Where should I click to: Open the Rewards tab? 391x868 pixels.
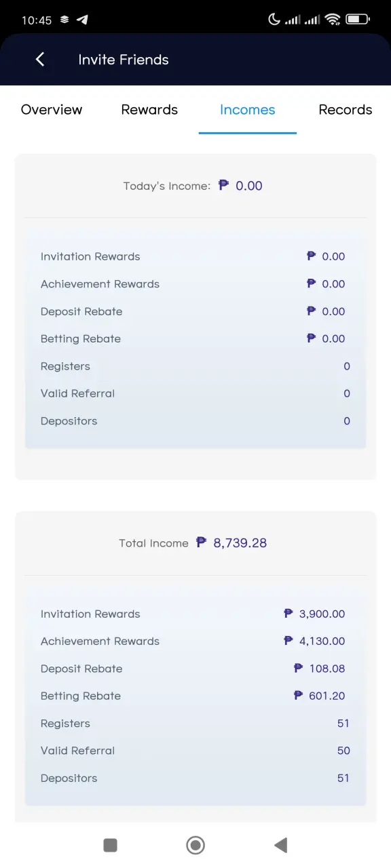(149, 110)
